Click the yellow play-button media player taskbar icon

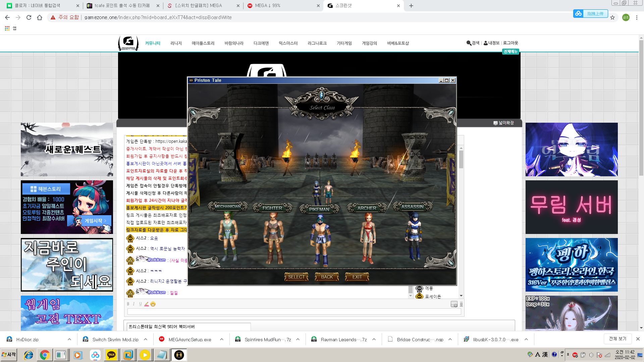tap(145, 355)
